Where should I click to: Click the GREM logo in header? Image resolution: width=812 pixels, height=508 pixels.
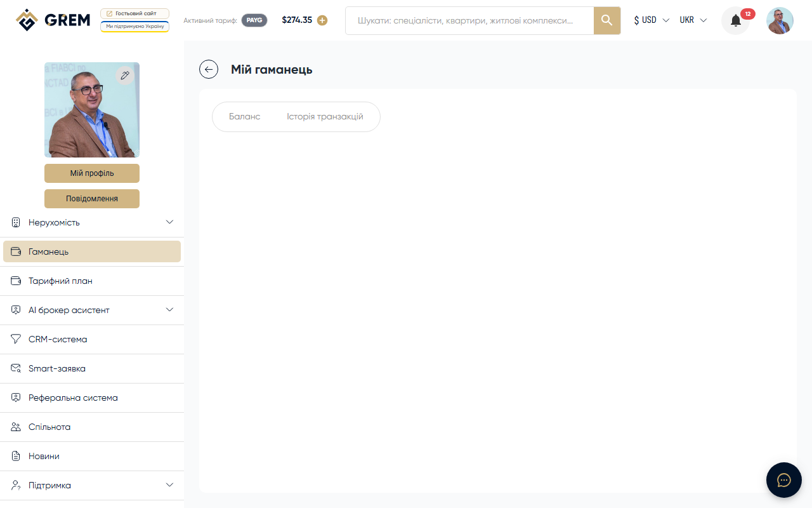[53, 20]
